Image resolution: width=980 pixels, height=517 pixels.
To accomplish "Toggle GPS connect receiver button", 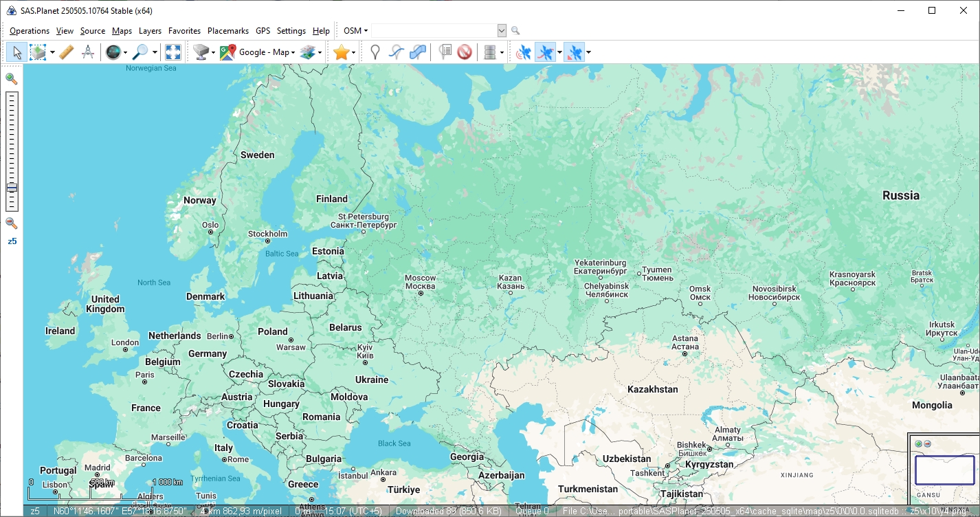I will 524,52.
